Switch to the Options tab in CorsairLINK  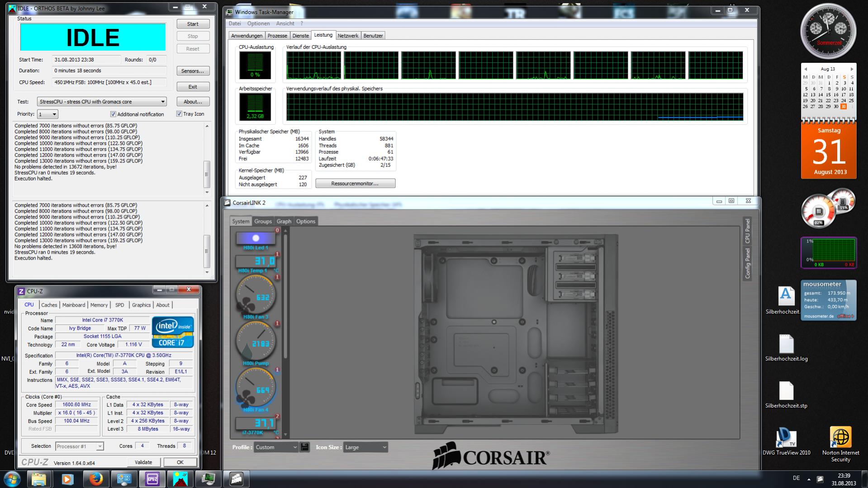[x=306, y=221]
